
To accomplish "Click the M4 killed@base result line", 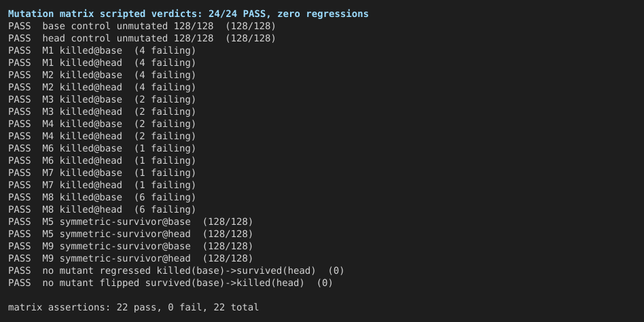I will coord(102,124).
